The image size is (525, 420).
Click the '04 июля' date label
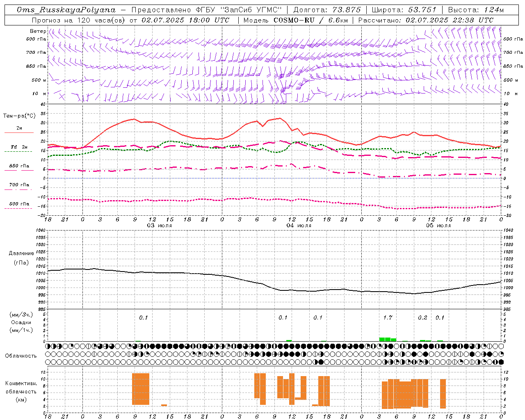(x=299, y=226)
